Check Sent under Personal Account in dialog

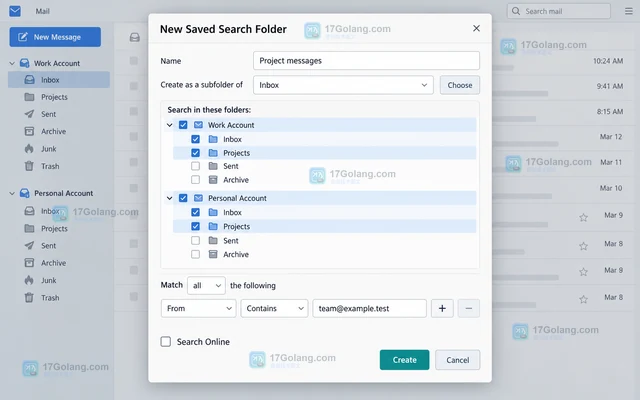pos(196,241)
